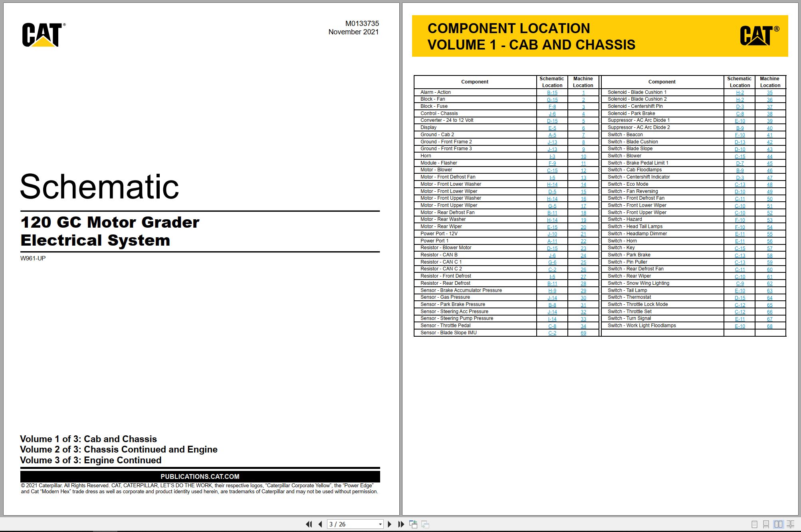The width and height of the screenshot is (801, 532).
Task: Select two-page continuous scrolling view
Action: (790, 524)
